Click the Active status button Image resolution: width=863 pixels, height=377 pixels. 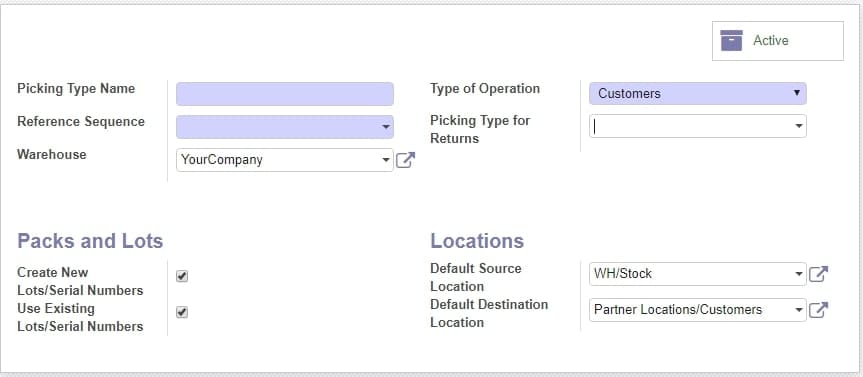pos(778,41)
